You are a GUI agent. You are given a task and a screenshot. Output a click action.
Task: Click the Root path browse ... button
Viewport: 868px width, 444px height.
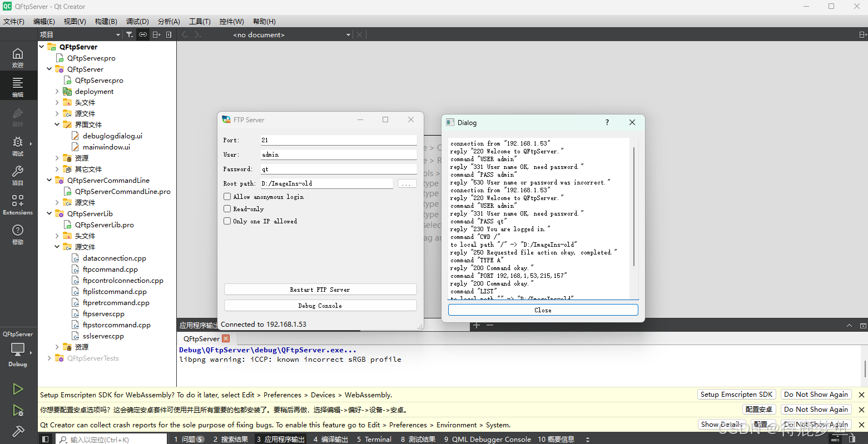pos(407,183)
